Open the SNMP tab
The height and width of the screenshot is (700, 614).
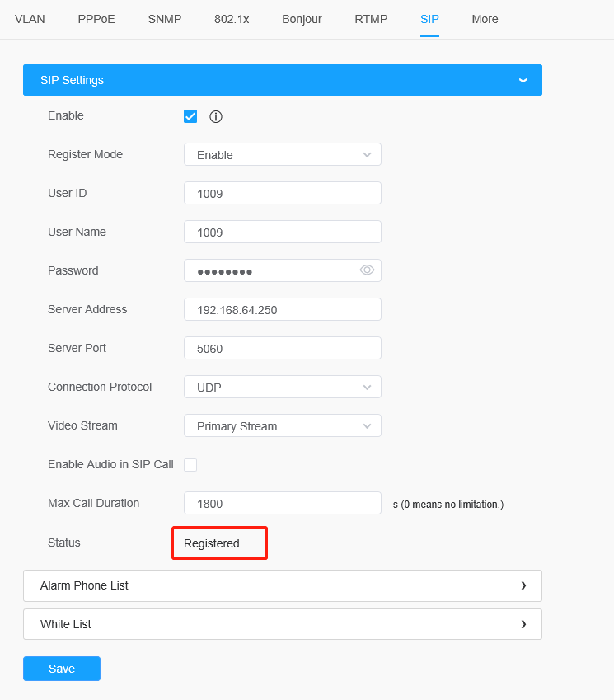[165, 19]
